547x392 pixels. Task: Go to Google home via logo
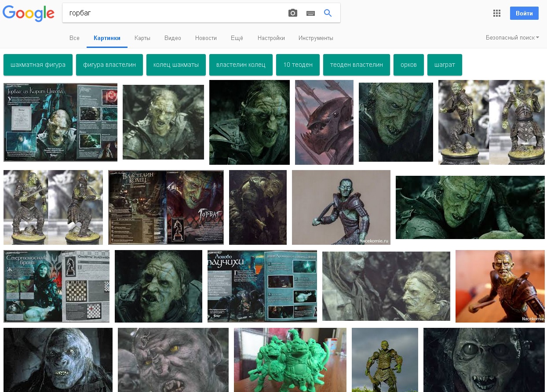29,14
